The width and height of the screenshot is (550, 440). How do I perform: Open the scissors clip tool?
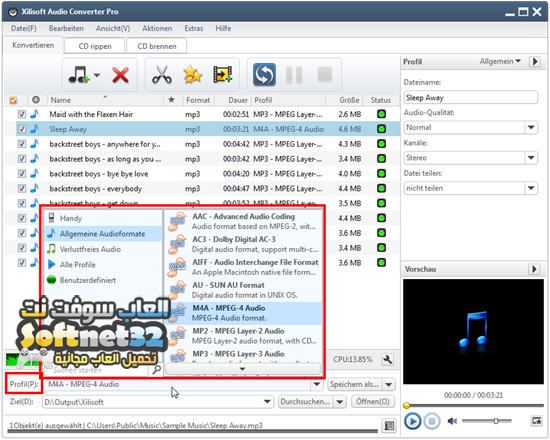(x=162, y=75)
